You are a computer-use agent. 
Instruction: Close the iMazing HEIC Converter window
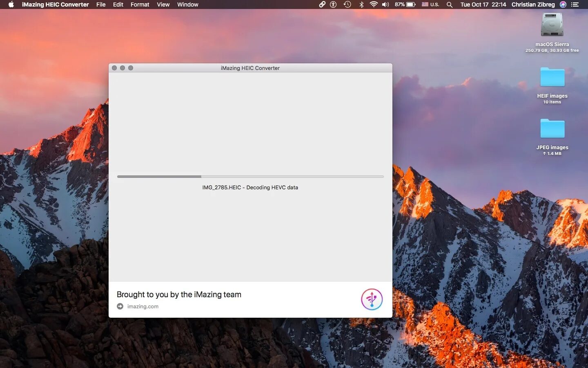pyautogui.click(x=114, y=68)
